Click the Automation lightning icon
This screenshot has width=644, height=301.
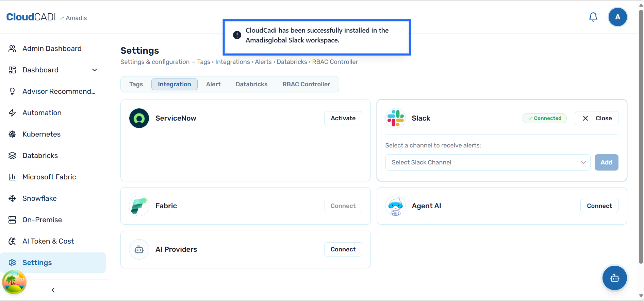(12, 113)
